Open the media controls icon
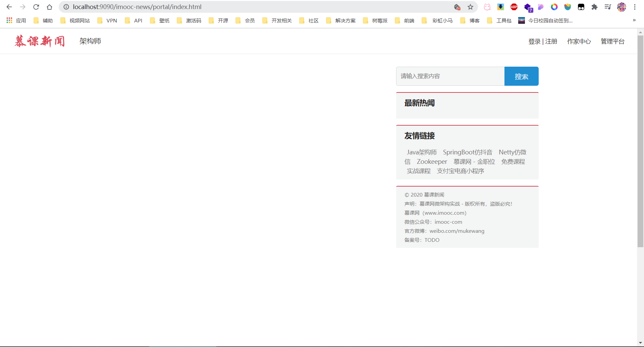The height and width of the screenshot is (347, 644). (x=608, y=7)
